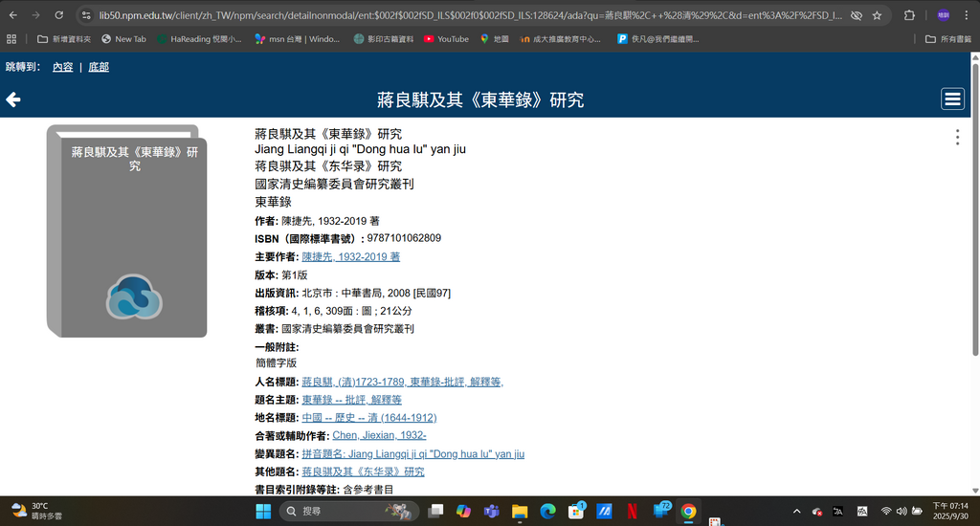This screenshot has width=980, height=526.
Task: Click main author link 陳捷先, 1932-2019 著
Action: pos(350,257)
